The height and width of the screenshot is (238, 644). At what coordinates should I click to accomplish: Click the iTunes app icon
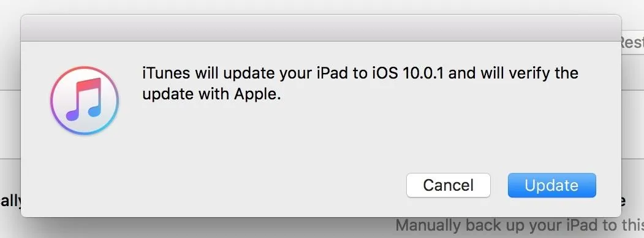click(x=85, y=101)
